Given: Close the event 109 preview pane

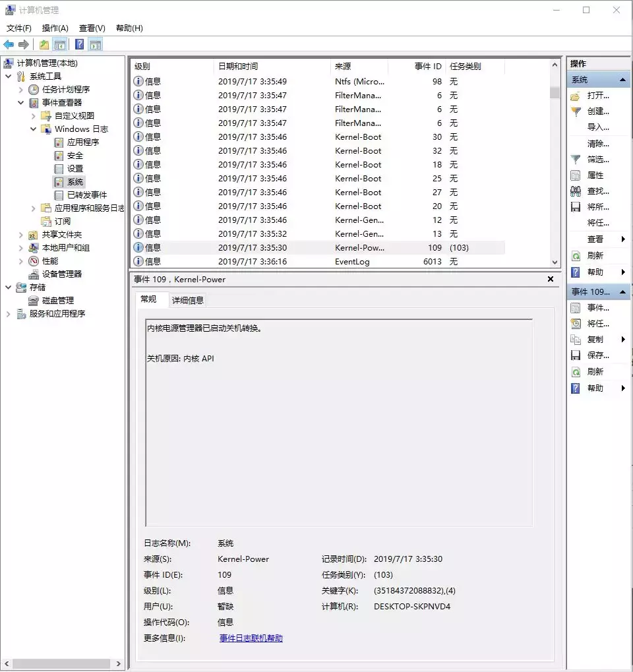Looking at the screenshot, I should click(x=551, y=279).
